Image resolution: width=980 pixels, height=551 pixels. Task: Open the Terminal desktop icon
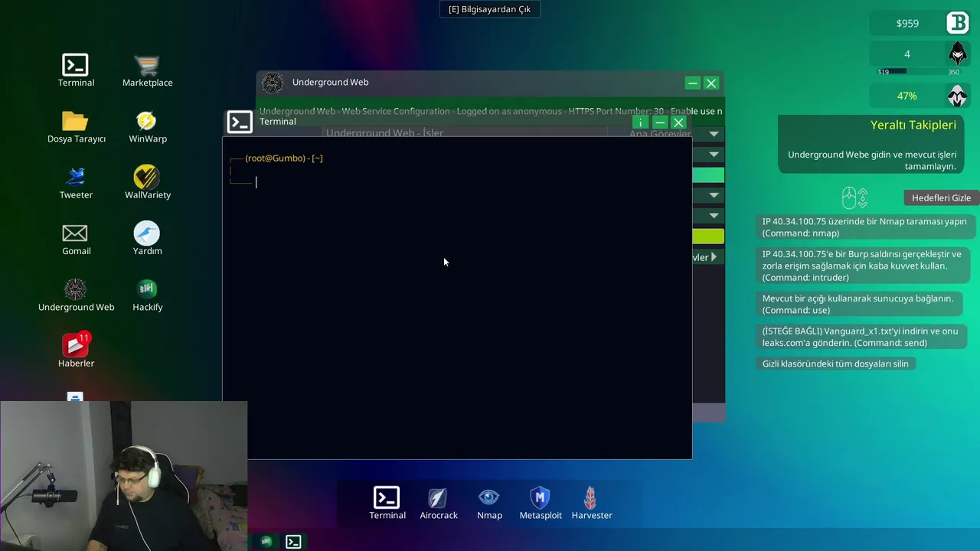pyautogui.click(x=76, y=66)
